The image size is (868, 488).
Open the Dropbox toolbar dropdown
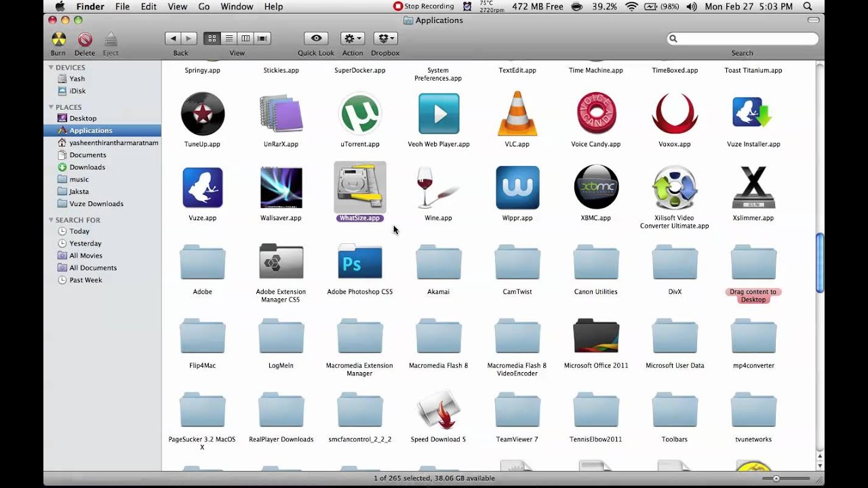pos(385,39)
